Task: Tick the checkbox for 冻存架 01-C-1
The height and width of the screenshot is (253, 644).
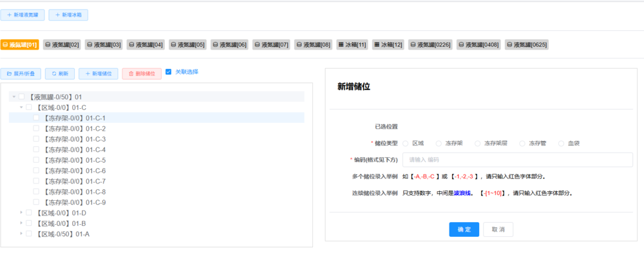Action: pyautogui.click(x=36, y=118)
